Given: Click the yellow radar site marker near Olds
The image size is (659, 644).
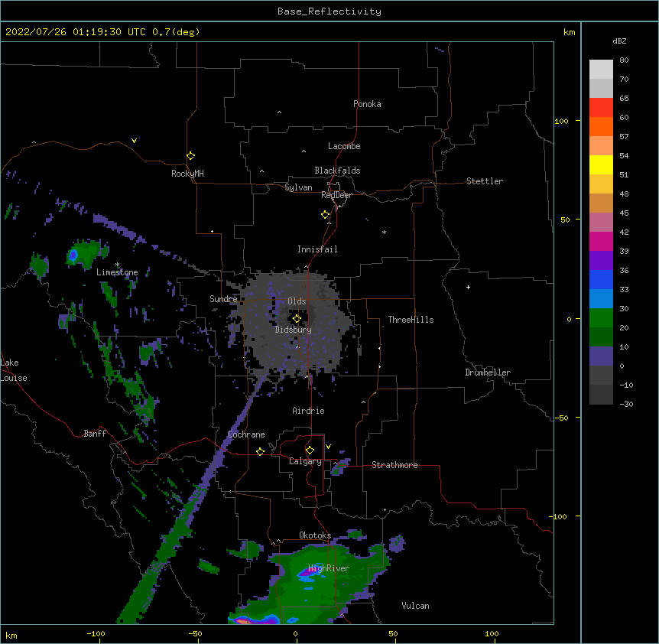Looking at the screenshot, I should point(297,319).
